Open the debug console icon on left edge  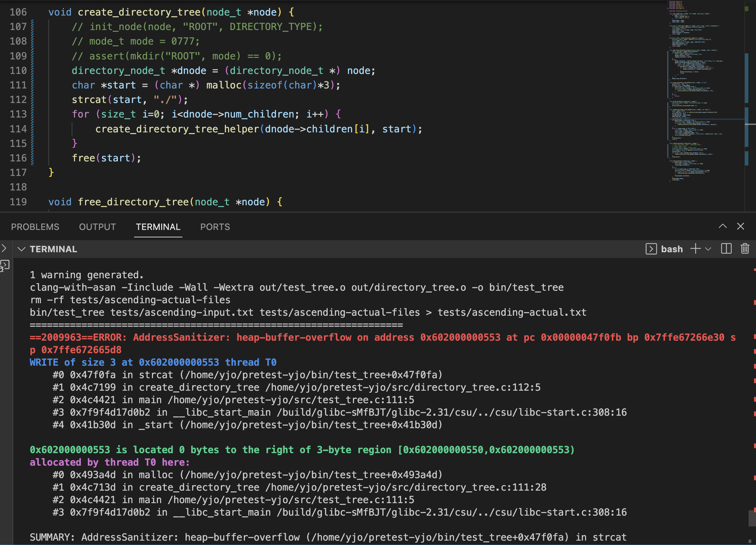tap(5, 265)
